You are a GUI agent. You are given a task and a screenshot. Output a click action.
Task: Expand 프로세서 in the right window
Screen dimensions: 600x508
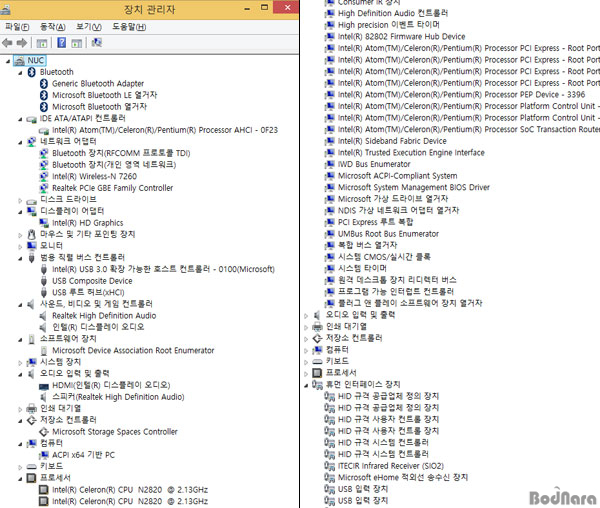(x=306, y=374)
